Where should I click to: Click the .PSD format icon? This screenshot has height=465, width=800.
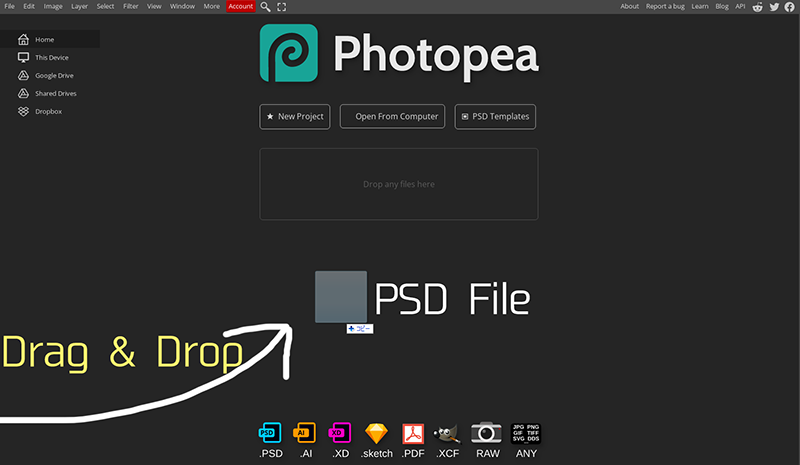270,433
